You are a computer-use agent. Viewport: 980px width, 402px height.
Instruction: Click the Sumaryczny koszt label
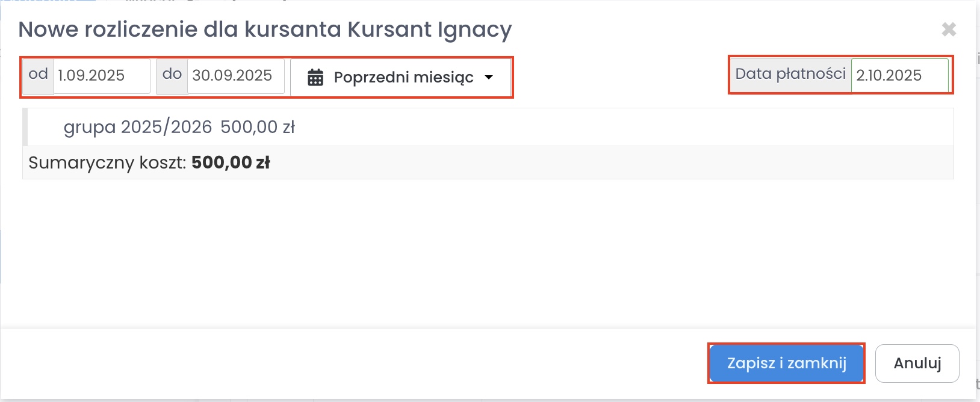point(107,162)
